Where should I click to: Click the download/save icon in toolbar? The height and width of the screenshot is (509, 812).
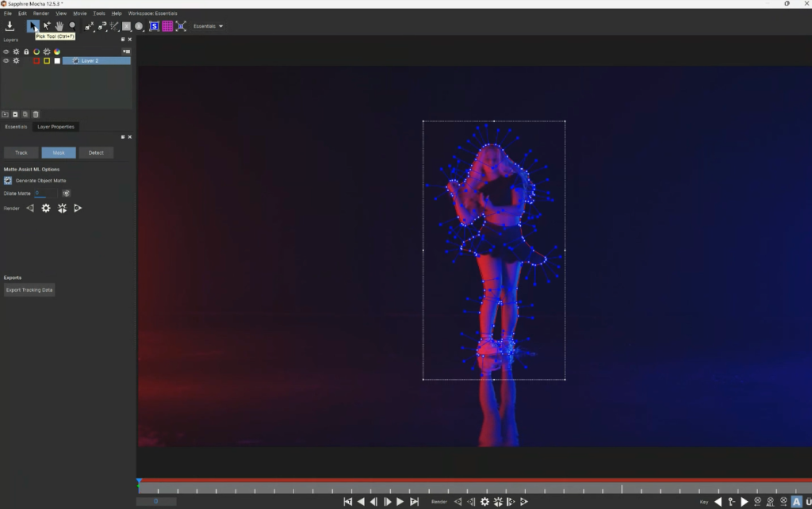coord(10,26)
